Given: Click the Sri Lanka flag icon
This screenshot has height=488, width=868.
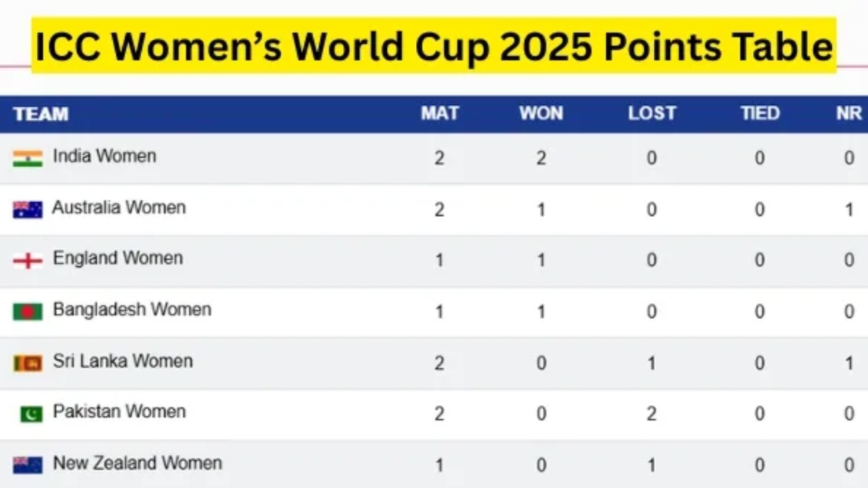Looking at the screenshot, I should pos(27,363).
